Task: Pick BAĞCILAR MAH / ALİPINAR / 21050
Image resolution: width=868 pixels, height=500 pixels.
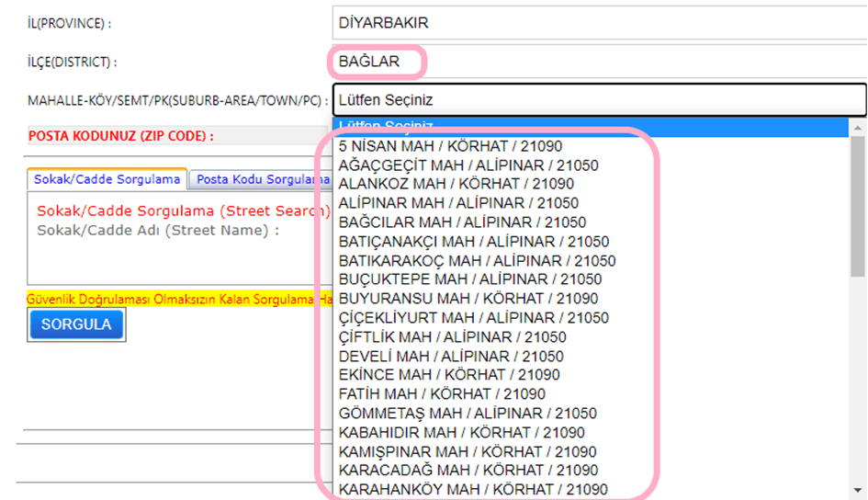Action: 462,222
